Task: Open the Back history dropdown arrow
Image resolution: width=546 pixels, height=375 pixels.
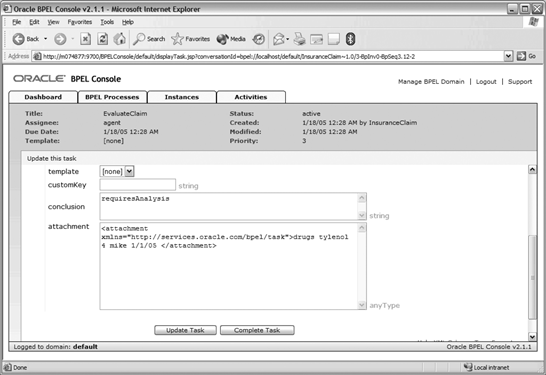Action: [x=45, y=39]
